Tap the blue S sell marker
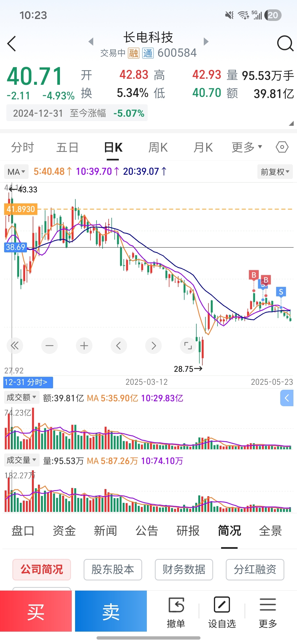 coord(281,292)
